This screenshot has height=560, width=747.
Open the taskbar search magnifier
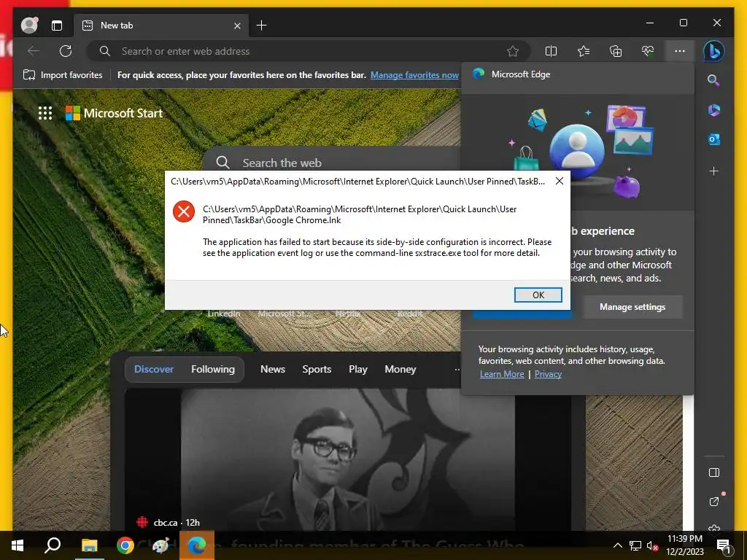(x=53, y=545)
